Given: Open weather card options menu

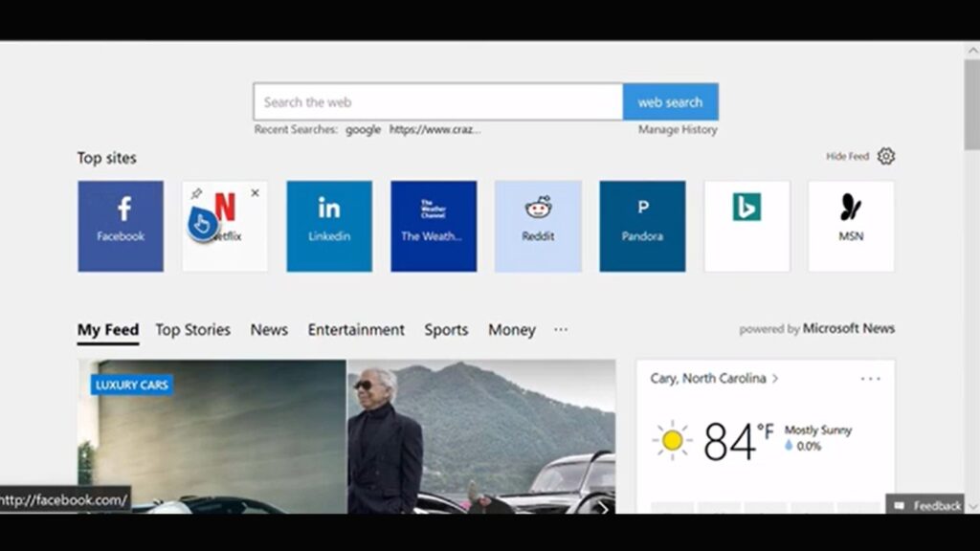Looking at the screenshot, I should (x=870, y=379).
